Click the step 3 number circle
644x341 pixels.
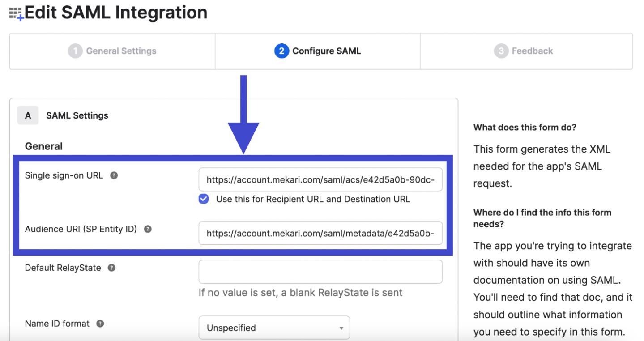501,51
